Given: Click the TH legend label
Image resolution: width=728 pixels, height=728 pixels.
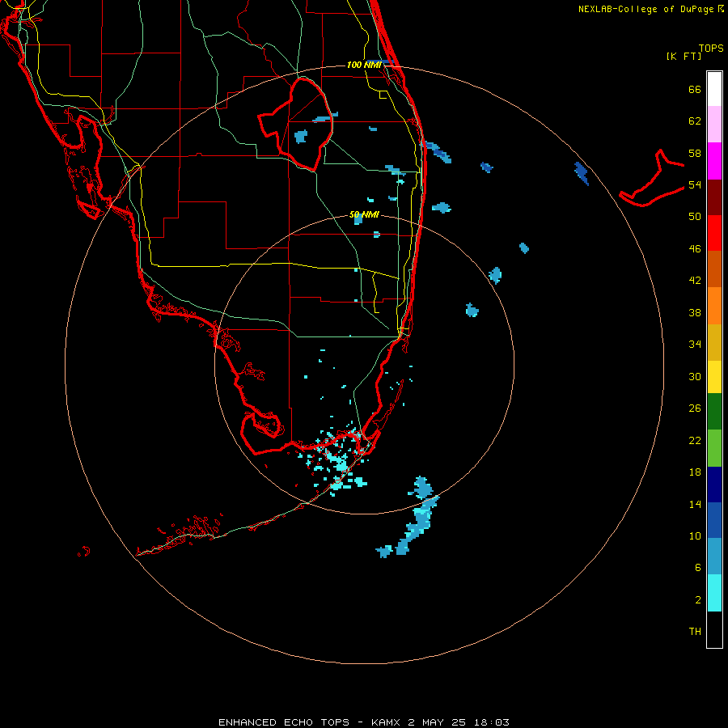Looking at the screenshot, I should [x=695, y=632].
